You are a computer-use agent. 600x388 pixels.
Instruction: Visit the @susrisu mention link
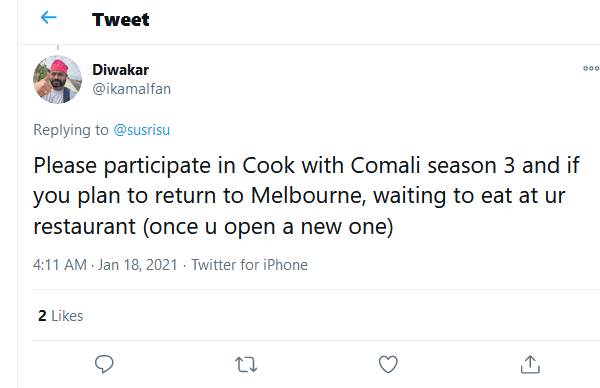(x=142, y=130)
